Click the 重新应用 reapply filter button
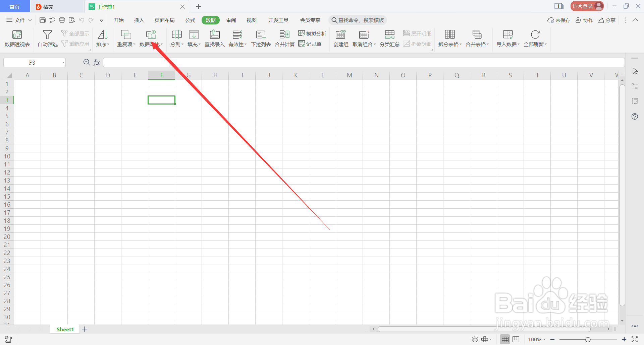 click(75, 44)
